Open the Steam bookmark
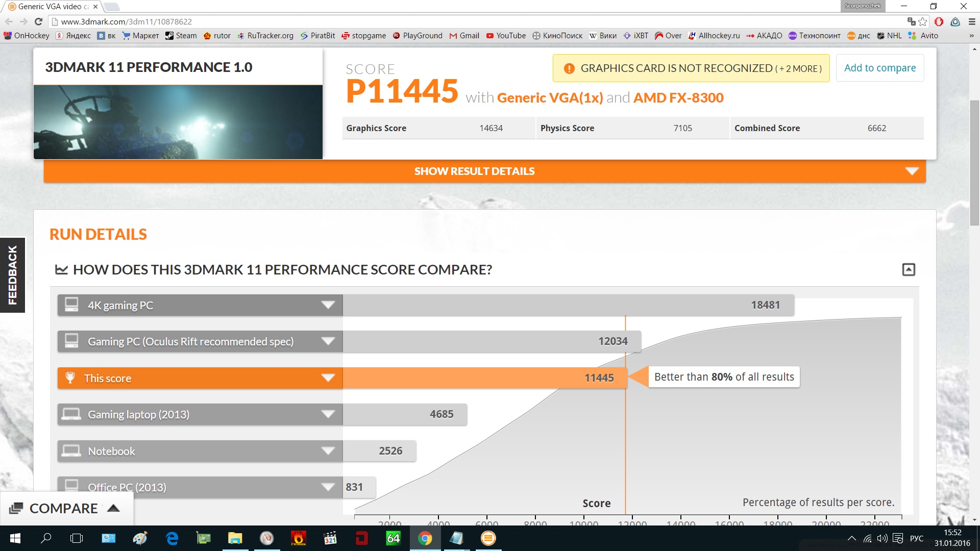980x551 pixels. pos(181,36)
